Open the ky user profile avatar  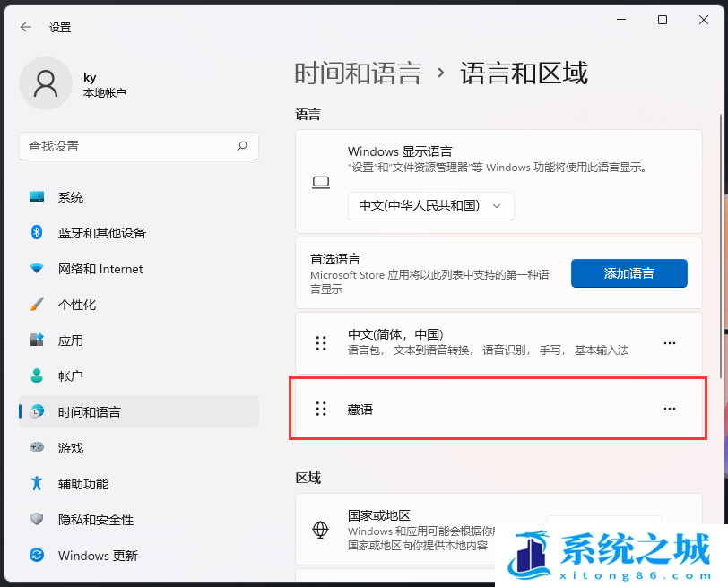click(46, 83)
